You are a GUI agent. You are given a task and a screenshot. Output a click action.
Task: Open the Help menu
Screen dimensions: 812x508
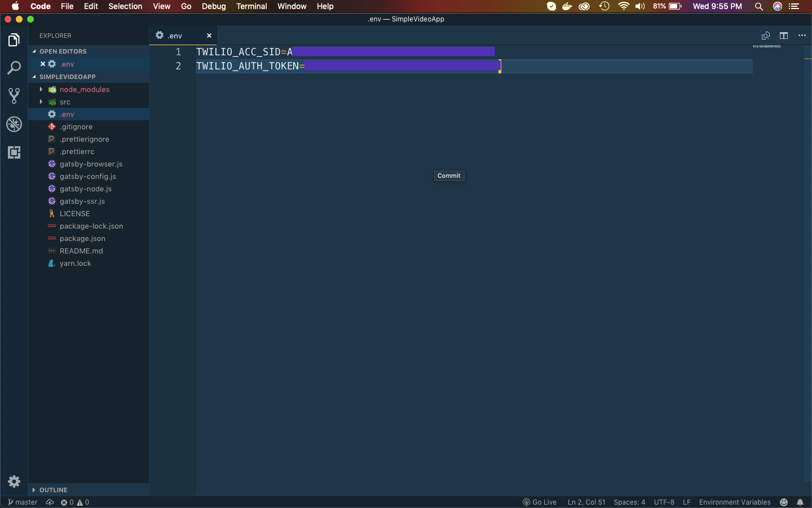(x=325, y=6)
